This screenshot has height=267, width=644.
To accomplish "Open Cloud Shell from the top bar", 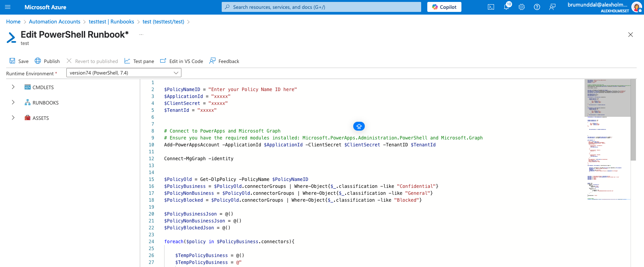I will pos(491,7).
